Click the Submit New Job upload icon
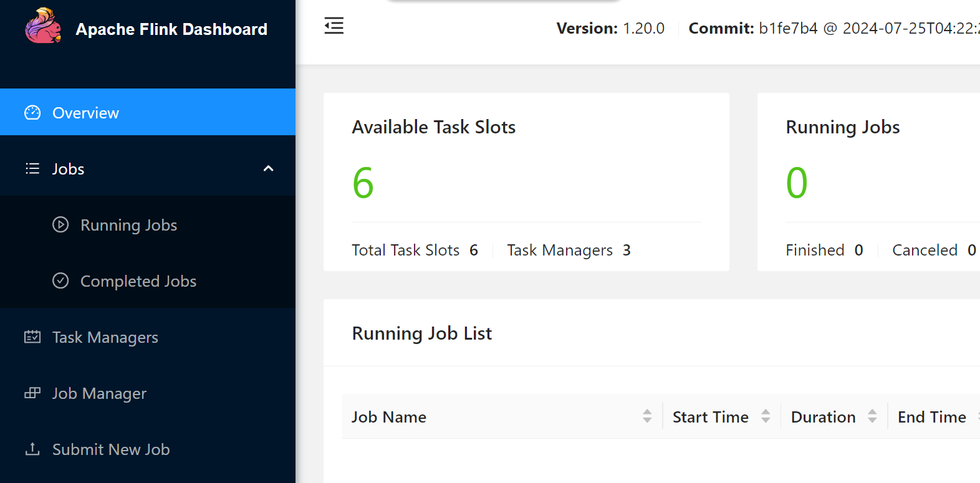Viewport: 980px width, 483px height. click(32, 449)
